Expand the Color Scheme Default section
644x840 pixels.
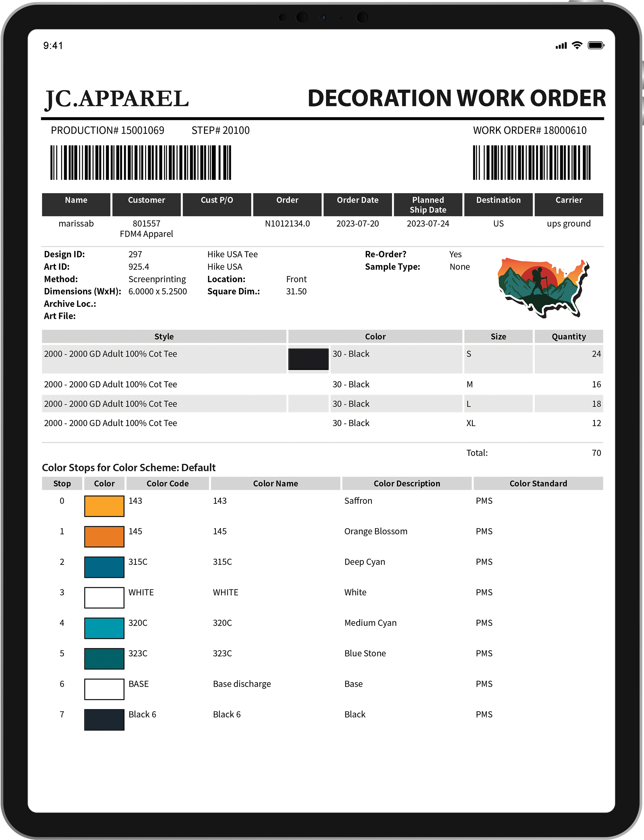pyautogui.click(x=129, y=468)
